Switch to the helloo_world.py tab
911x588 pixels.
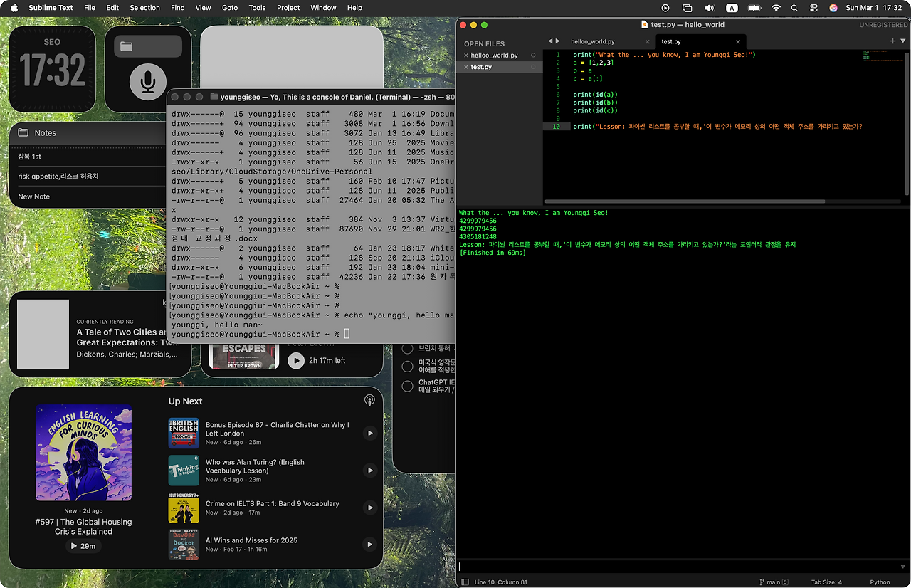(592, 42)
